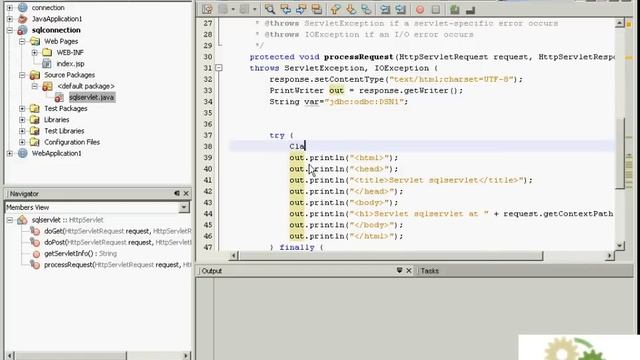Image resolution: width=640 pixels, height=360 pixels.
Task: Select the sqlconnection project label
Action: [56, 30]
